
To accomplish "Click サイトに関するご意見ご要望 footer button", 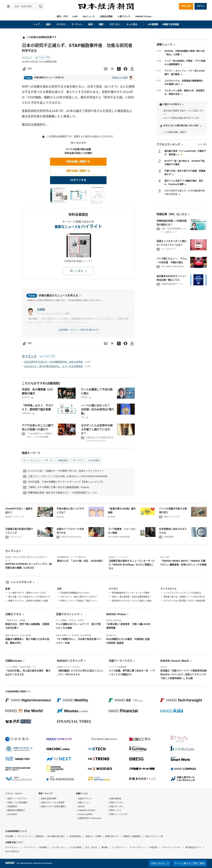I will 189,863.
